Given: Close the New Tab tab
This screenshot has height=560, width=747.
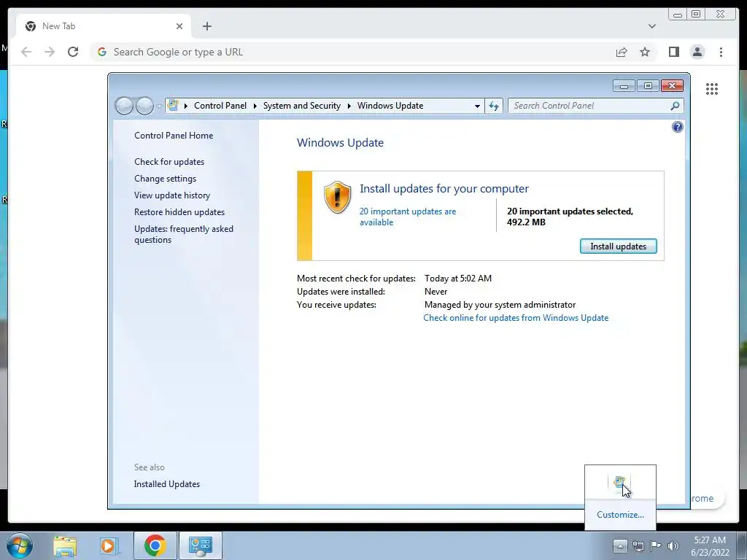Looking at the screenshot, I should pos(179,26).
